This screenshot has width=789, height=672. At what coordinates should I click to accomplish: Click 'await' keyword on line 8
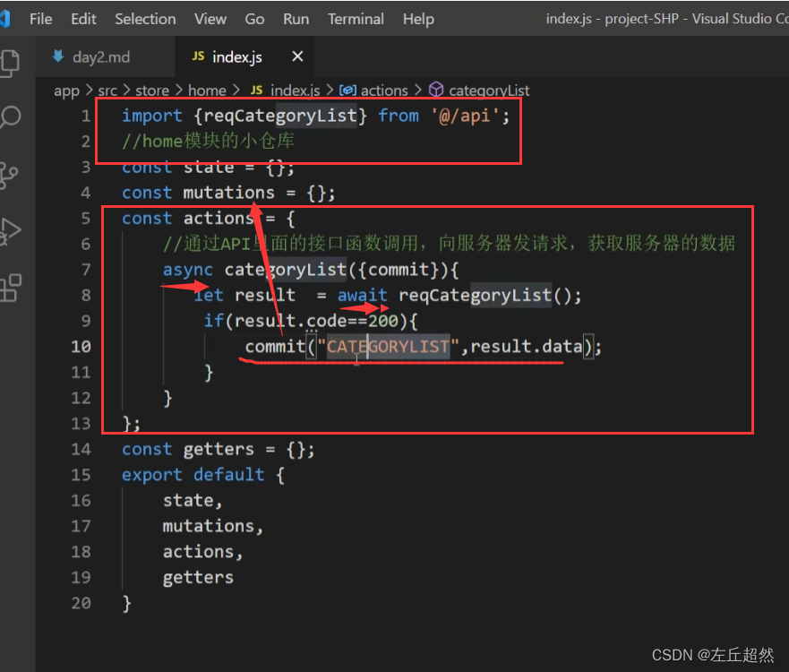point(363,296)
